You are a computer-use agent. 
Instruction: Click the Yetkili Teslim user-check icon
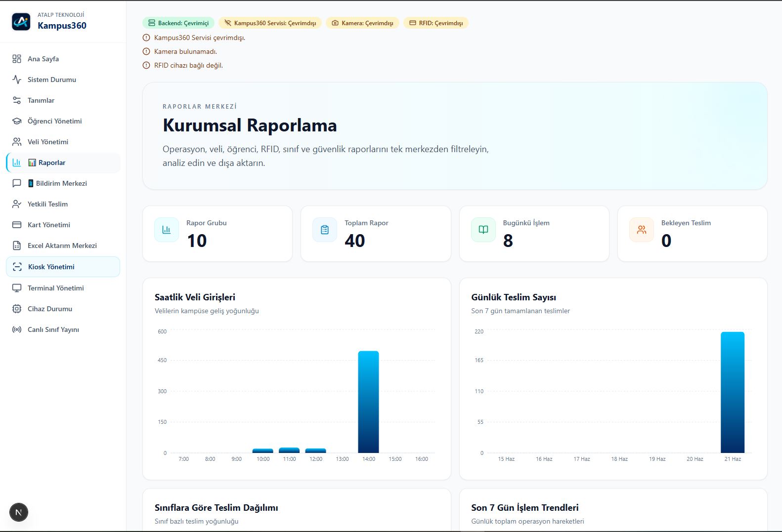tap(17, 204)
